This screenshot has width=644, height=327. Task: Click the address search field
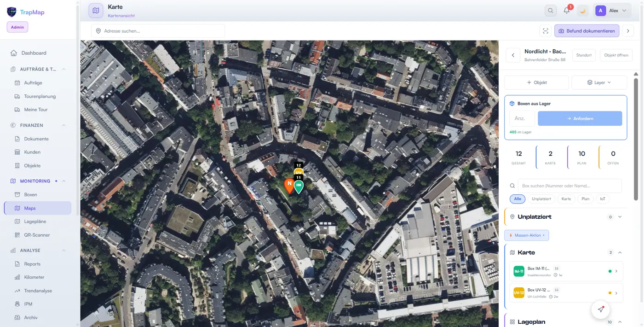pyautogui.click(x=158, y=31)
